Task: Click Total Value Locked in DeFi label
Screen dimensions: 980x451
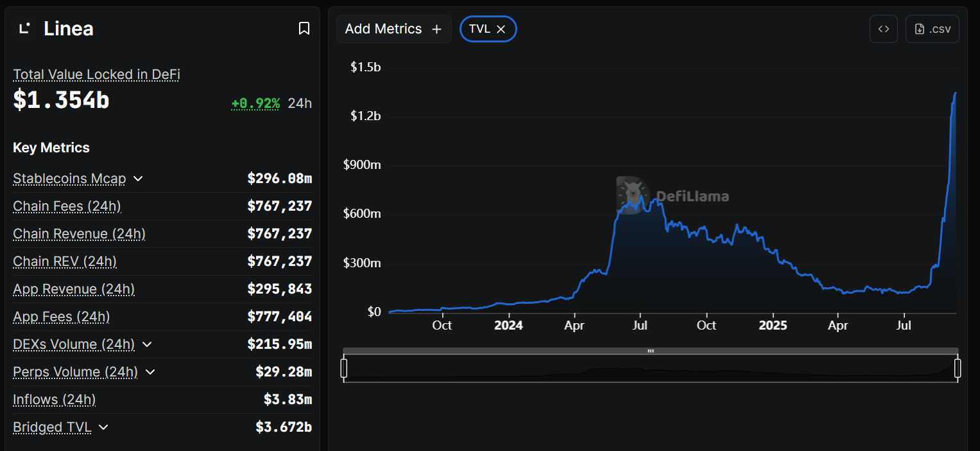Action: point(96,75)
